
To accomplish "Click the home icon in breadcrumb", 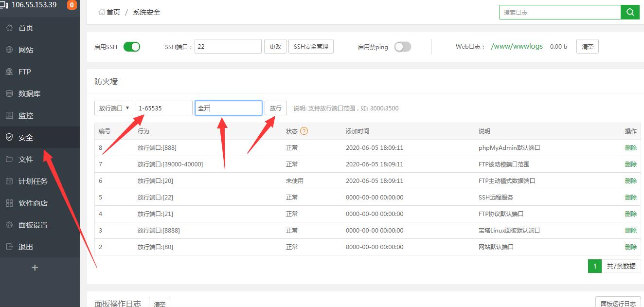I will [102, 12].
